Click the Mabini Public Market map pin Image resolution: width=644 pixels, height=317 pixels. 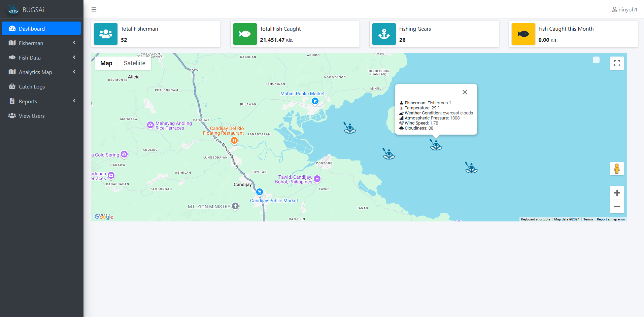point(315,100)
